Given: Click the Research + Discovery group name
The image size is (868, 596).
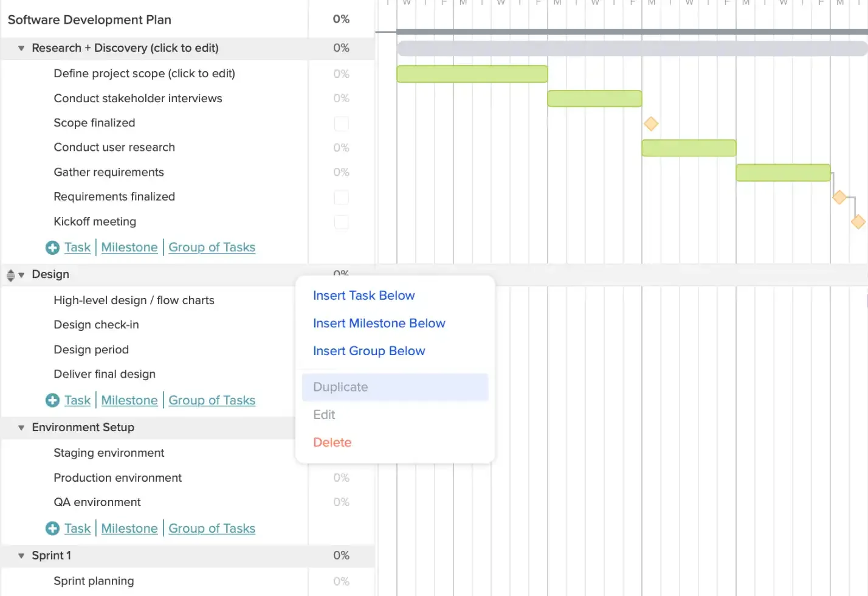Looking at the screenshot, I should (x=125, y=48).
